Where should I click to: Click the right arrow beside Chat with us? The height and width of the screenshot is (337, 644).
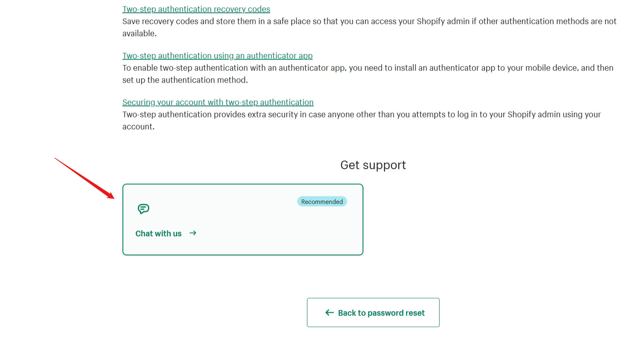193,233
